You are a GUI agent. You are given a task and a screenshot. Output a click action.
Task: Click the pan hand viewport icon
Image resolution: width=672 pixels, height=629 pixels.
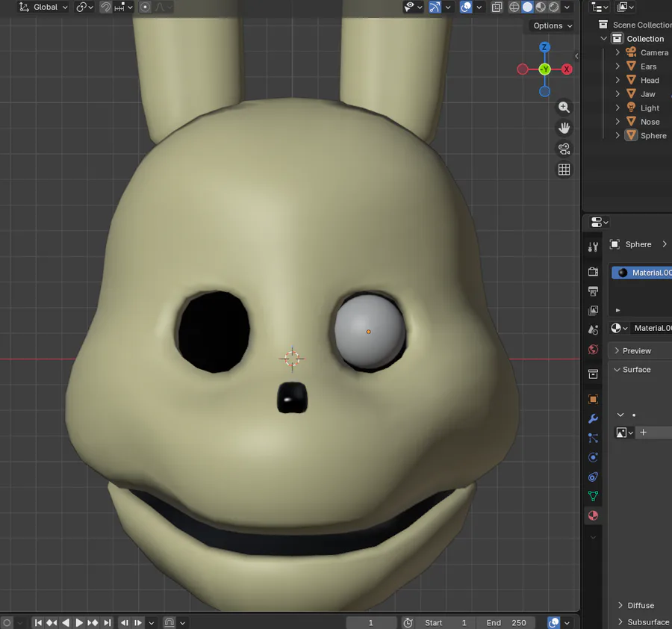[x=564, y=128]
